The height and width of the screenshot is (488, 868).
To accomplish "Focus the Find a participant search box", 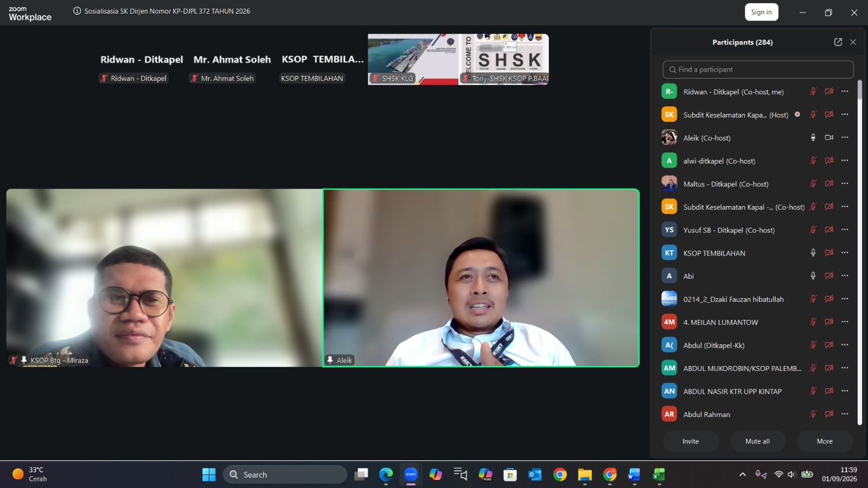I will coord(758,69).
